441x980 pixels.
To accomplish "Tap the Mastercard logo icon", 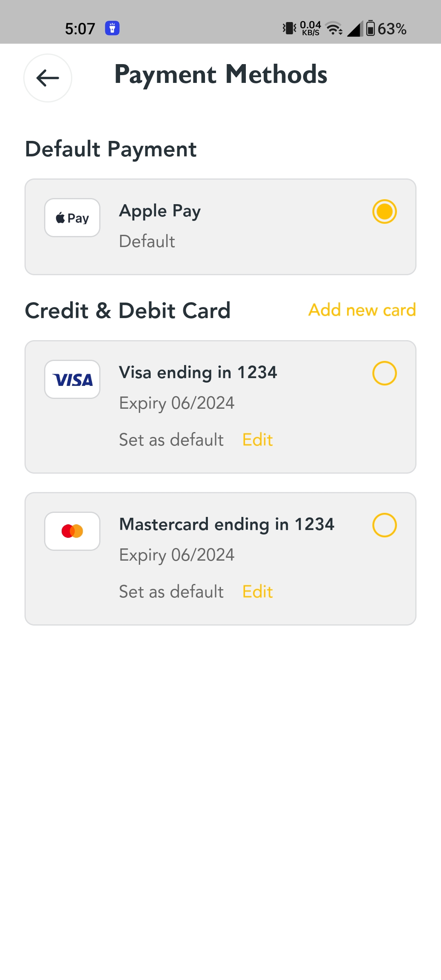I will coord(72,531).
